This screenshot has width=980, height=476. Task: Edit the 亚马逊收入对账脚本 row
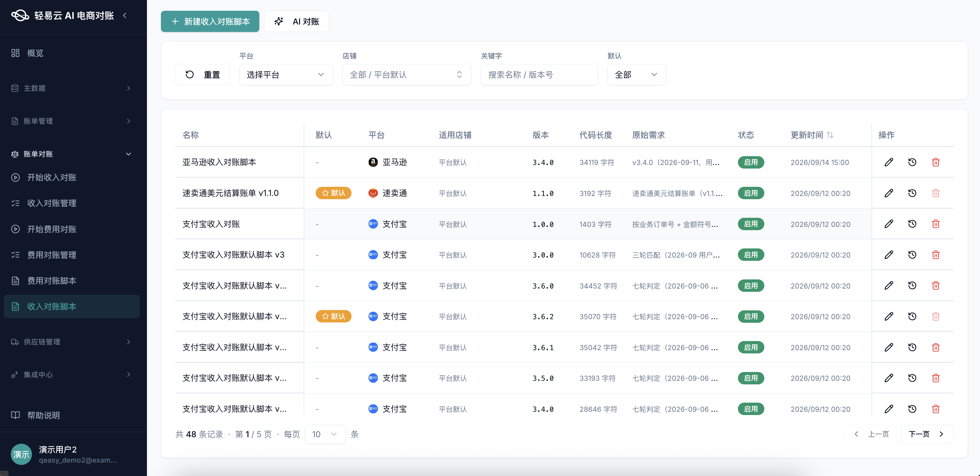[x=889, y=162]
